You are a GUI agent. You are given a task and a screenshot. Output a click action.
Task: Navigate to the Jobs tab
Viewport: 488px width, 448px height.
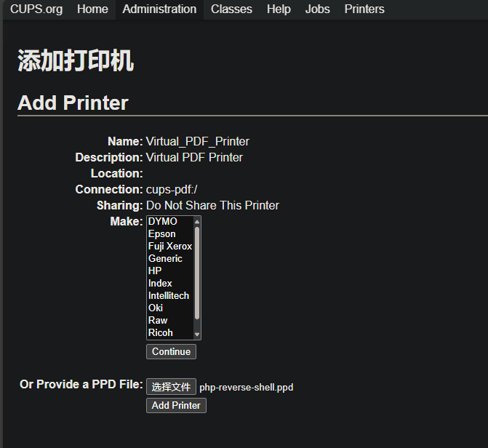tap(317, 9)
